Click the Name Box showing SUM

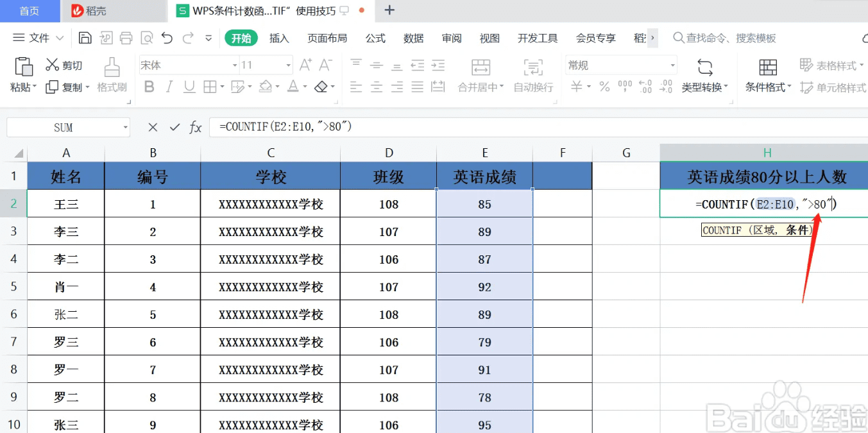point(64,127)
